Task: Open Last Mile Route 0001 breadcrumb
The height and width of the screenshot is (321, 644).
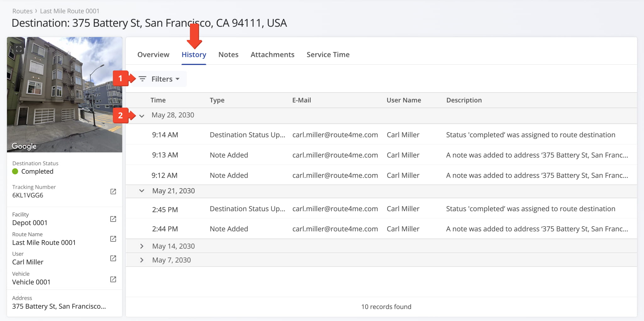Action: 69,11
